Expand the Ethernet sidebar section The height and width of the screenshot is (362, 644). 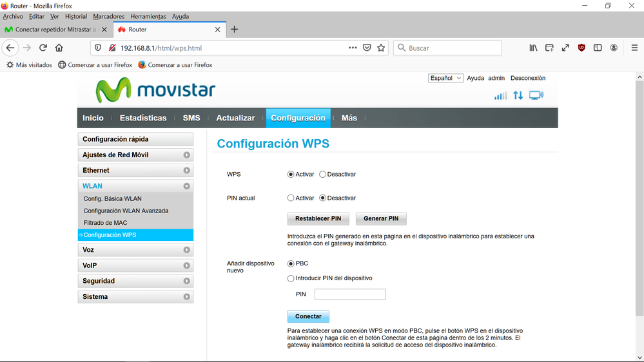[135, 171]
